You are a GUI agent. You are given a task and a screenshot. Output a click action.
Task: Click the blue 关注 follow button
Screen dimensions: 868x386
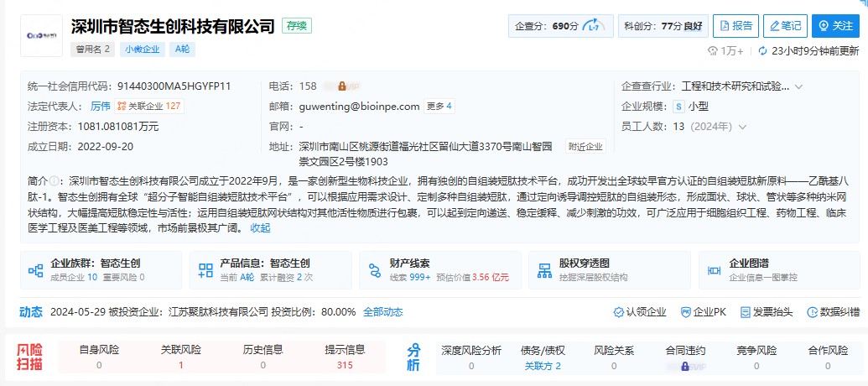point(836,26)
